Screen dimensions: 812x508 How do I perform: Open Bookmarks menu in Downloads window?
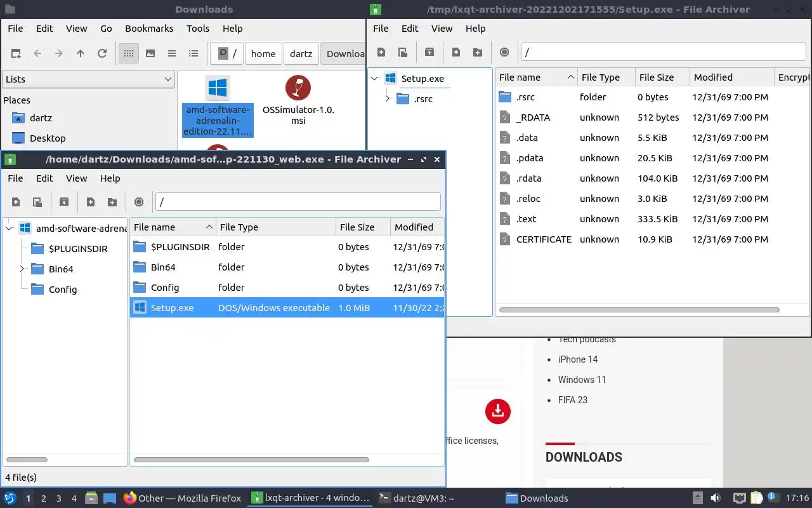click(x=149, y=29)
